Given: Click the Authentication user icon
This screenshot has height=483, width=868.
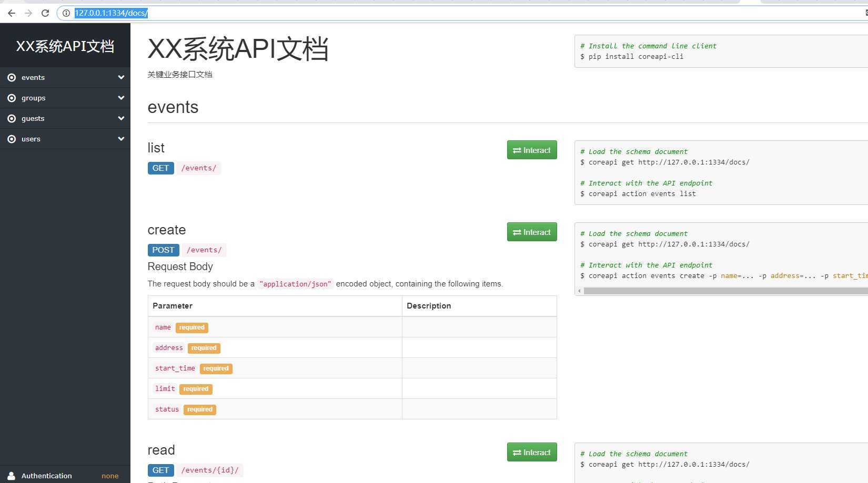Looking at the screenshot, I should (x=11, y=476).
